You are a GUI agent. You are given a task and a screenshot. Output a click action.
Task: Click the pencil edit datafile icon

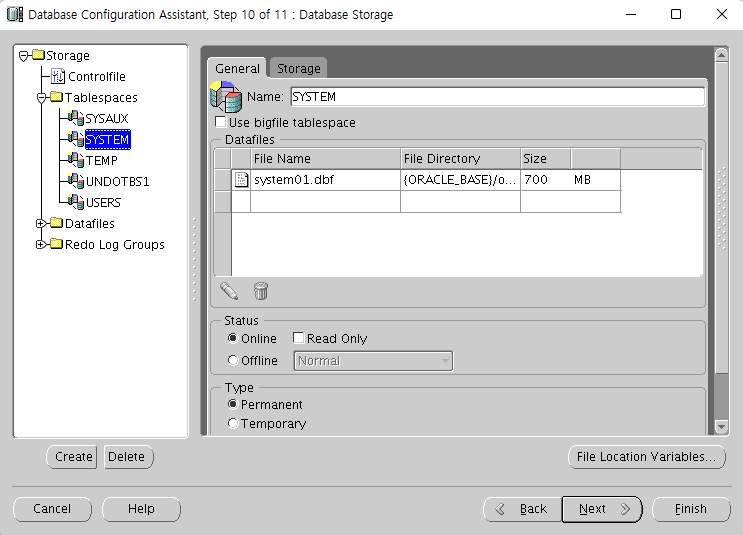tap(229, 291)
